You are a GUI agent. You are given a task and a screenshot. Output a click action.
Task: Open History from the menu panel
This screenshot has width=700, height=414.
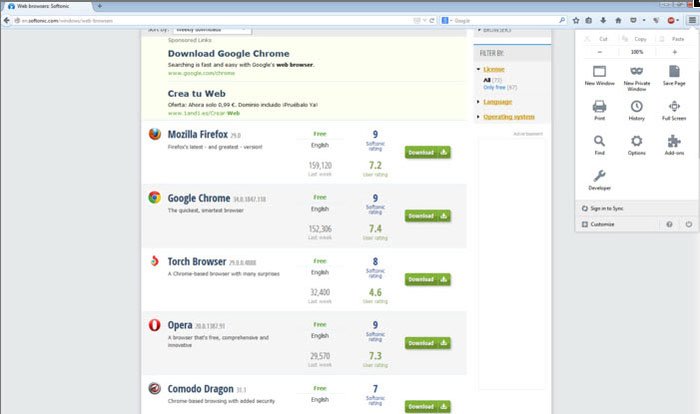[637, 110]
